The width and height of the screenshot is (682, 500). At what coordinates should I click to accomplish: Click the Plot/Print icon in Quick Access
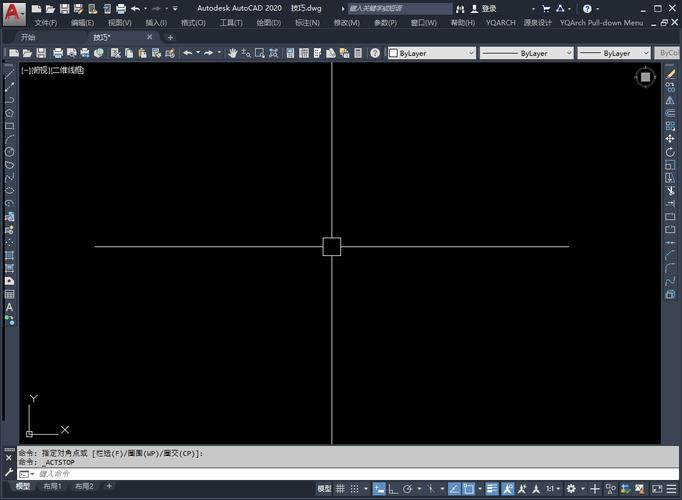pos(121,9)
